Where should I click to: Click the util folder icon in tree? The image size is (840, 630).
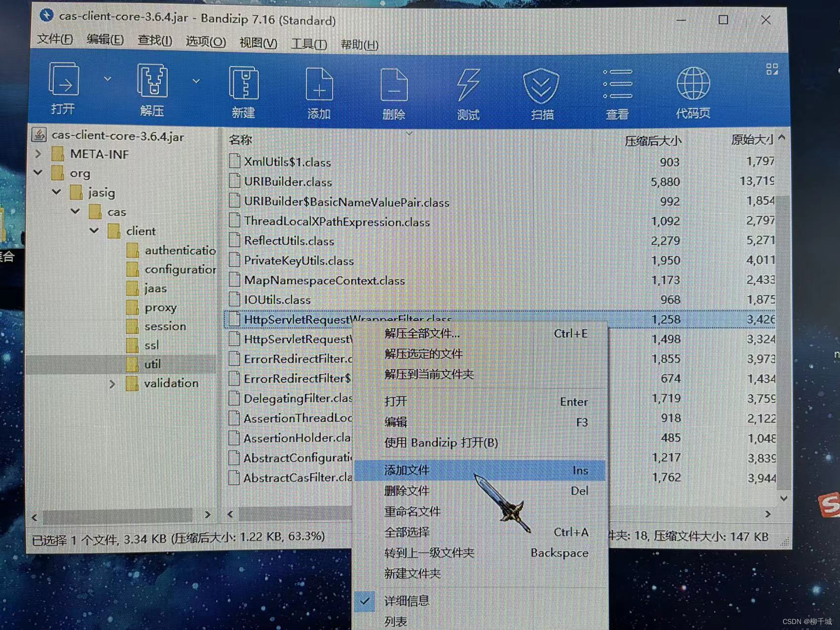132,364
